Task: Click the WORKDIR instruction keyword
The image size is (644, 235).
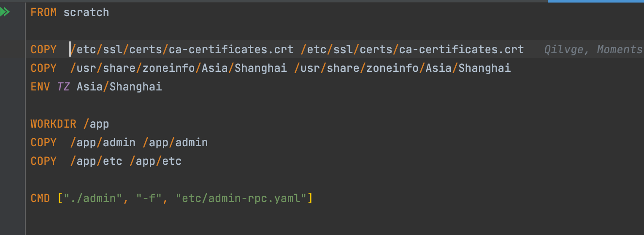Action: pos(54,124)
